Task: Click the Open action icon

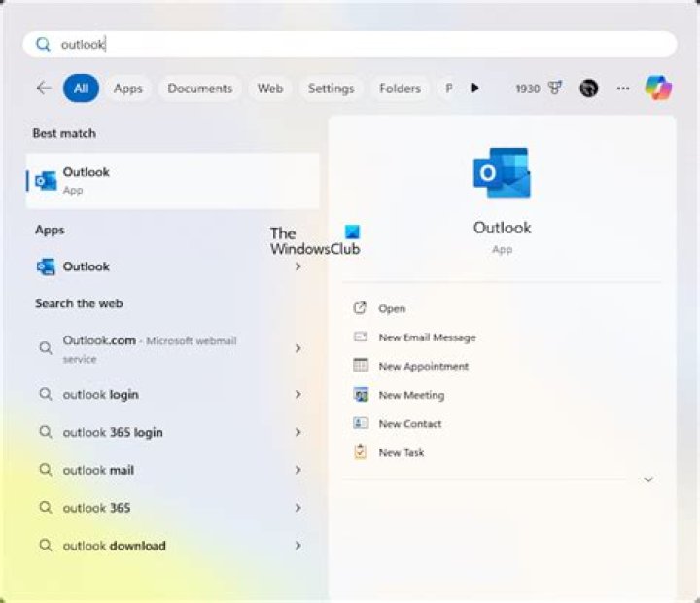Action: click(360, 307)
